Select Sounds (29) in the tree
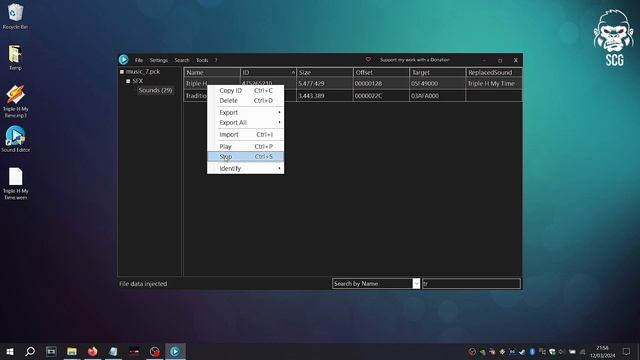This screenshot has height=360, width=640. [x=155, y=90]
